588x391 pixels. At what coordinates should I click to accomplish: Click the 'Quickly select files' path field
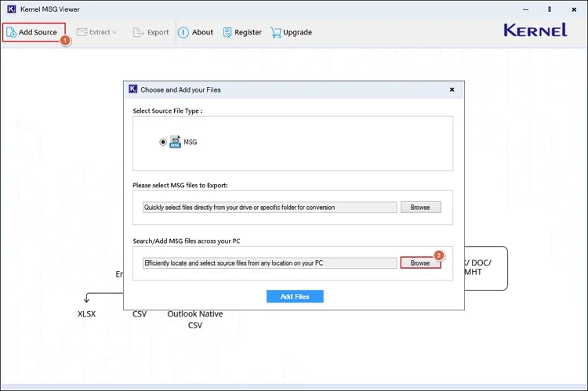(x=270, y=208)
